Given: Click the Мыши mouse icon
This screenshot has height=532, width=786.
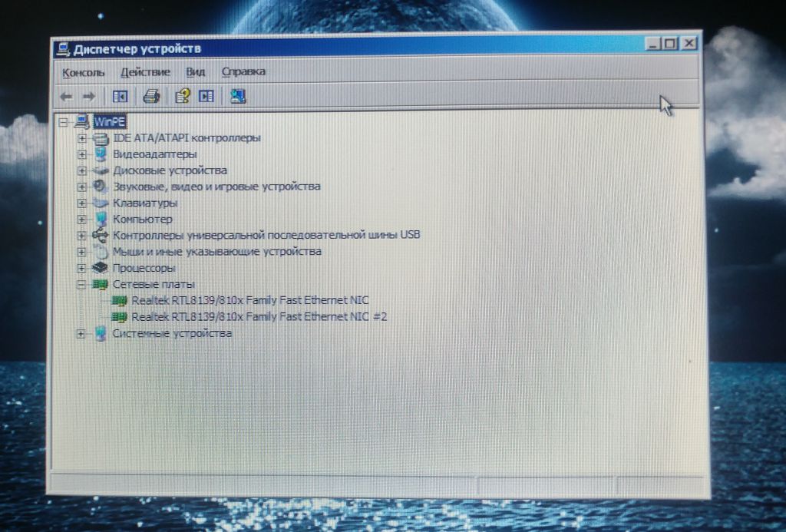Looking at the screenshot, I should click(x=101, y=251).
